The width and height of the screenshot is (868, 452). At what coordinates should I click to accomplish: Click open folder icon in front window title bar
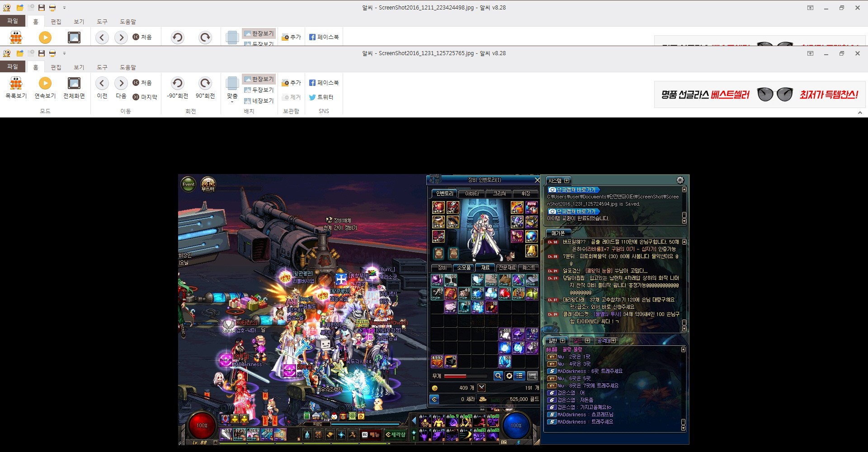coord(20,53)
